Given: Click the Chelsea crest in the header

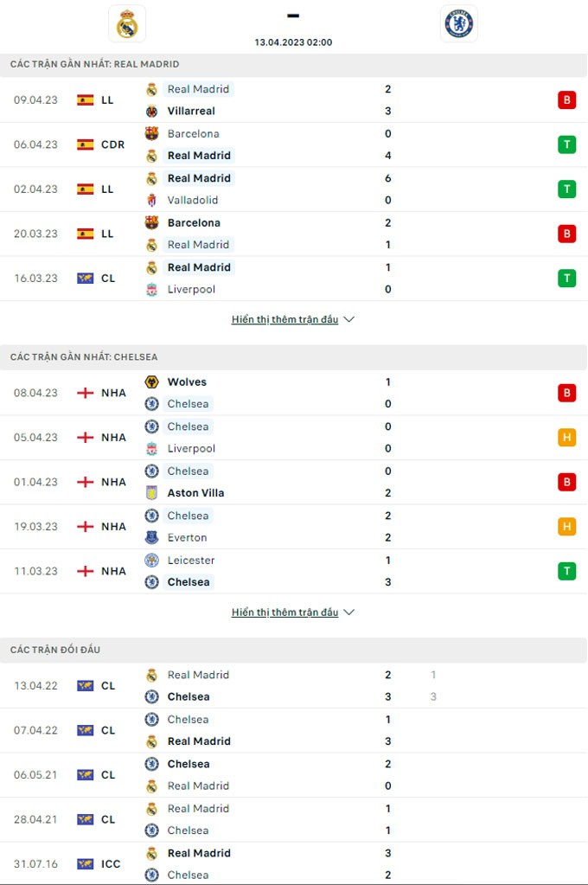Looking at the screenshot, I should click(x=458, y=23).
